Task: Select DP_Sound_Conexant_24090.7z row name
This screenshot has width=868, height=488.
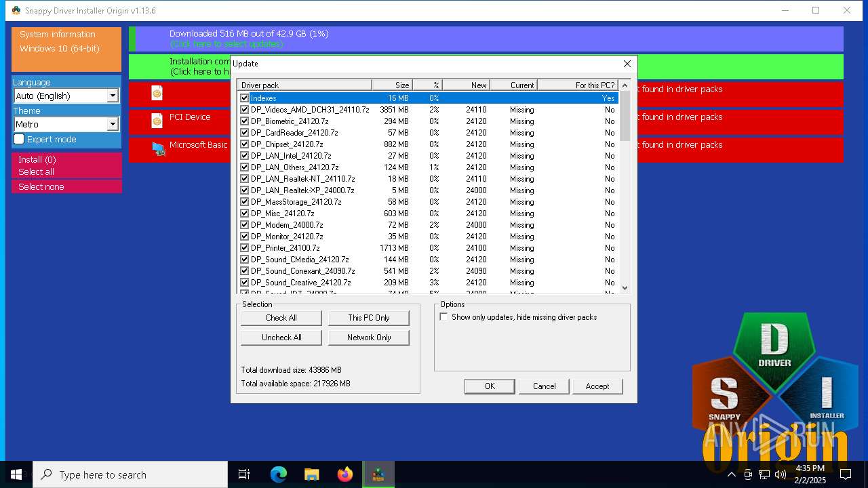Action: pyautogui.click(x=303, y=271)
